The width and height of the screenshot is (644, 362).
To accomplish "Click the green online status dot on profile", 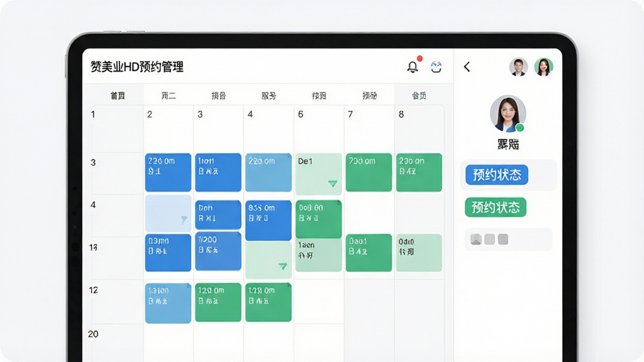I will pos(520,128).
